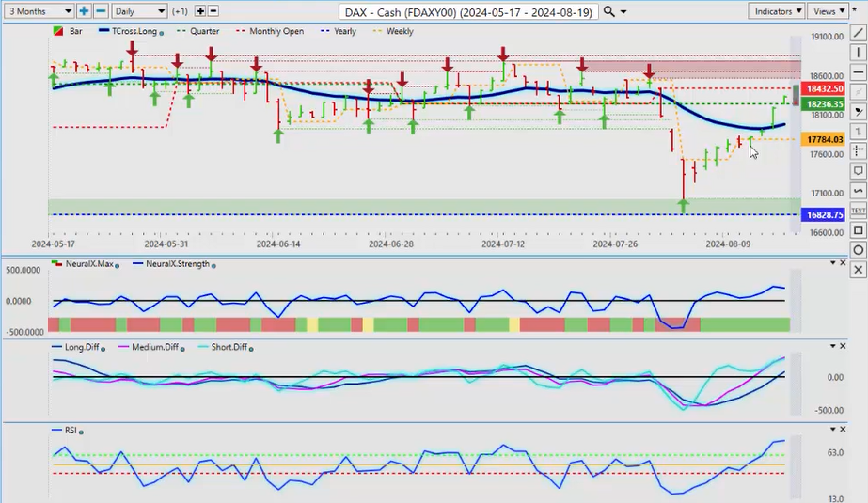Image resolution: width=868 pixels, height=503 pixels.
Task: Click the Bar legend color swatch
Action: 58,32
